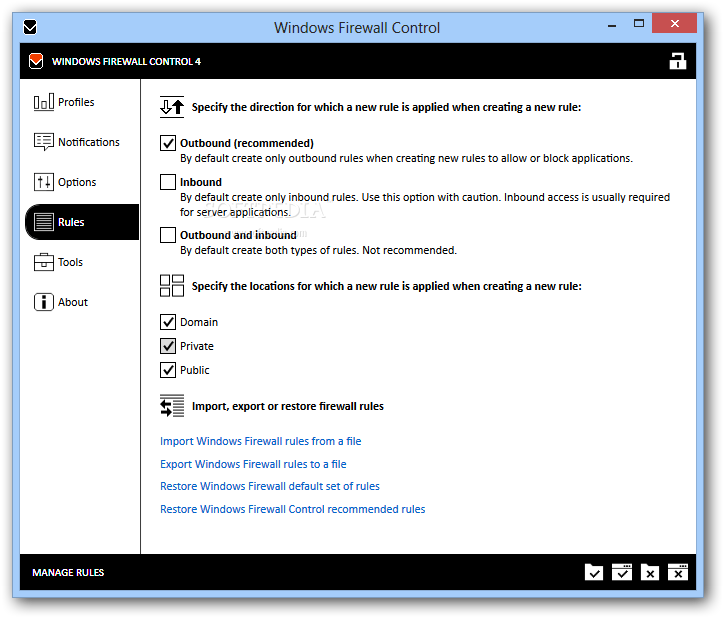This screenshot has width=724, height=618.
Task: Click the WINDOWS FIREWALL CONTROL 4 header text
Action: click(126, 61)
